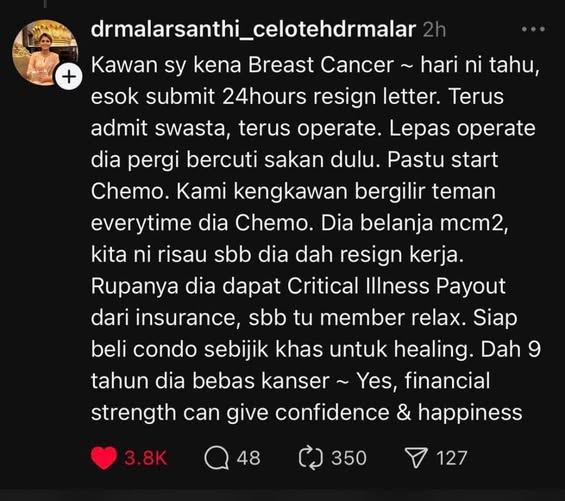Open the author's profile picture
This screenshot has height=501, width=565.
coord(45,53)
